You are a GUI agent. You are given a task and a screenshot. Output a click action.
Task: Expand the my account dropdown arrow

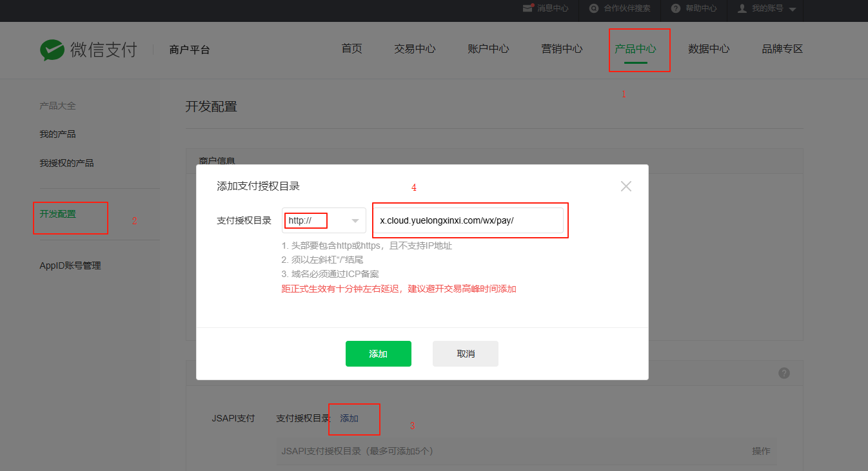pos(793,9)
